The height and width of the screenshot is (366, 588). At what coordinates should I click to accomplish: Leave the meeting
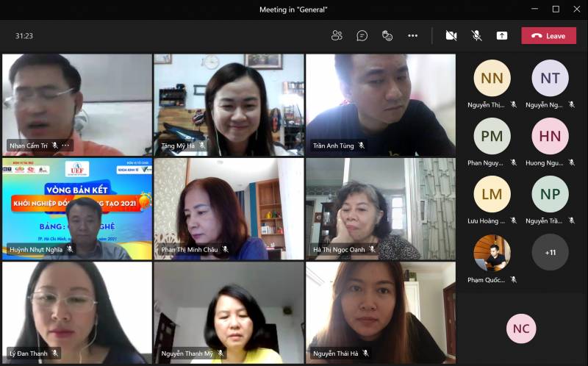click(548, 35)
